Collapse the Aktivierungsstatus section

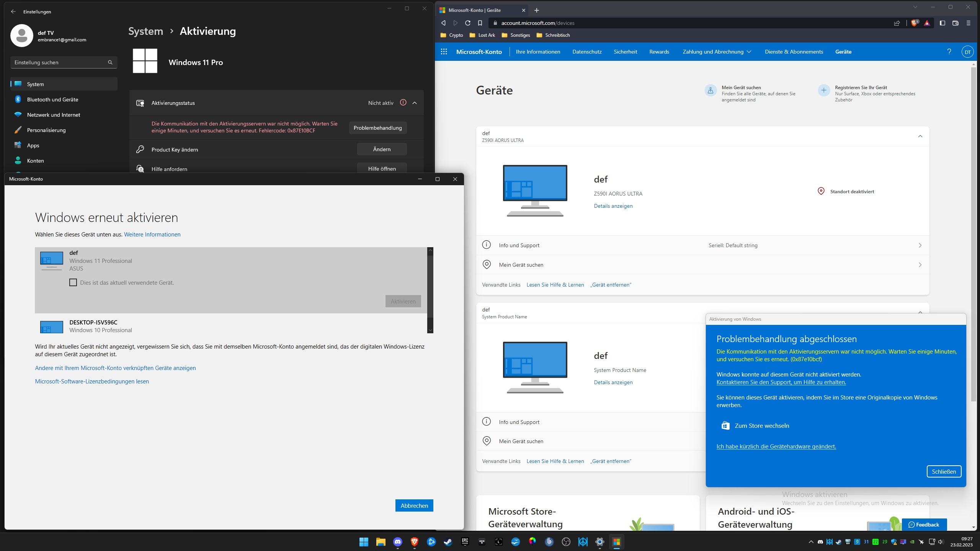(415, 103)
